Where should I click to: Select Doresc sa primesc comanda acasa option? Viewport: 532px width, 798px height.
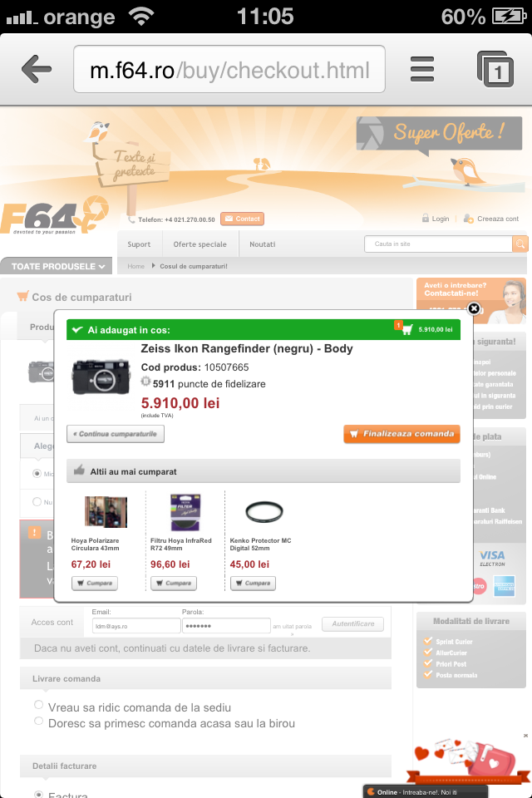click(x=39, y=721)
